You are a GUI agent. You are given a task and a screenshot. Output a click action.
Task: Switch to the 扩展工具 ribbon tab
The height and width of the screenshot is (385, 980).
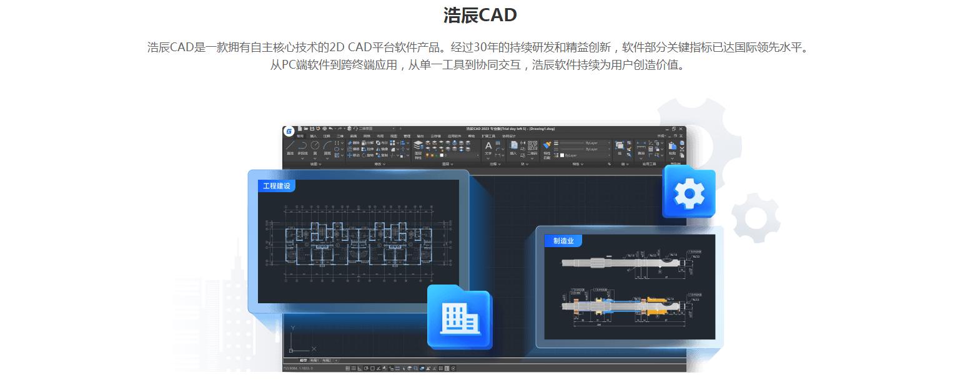click(x=489, y=135)
